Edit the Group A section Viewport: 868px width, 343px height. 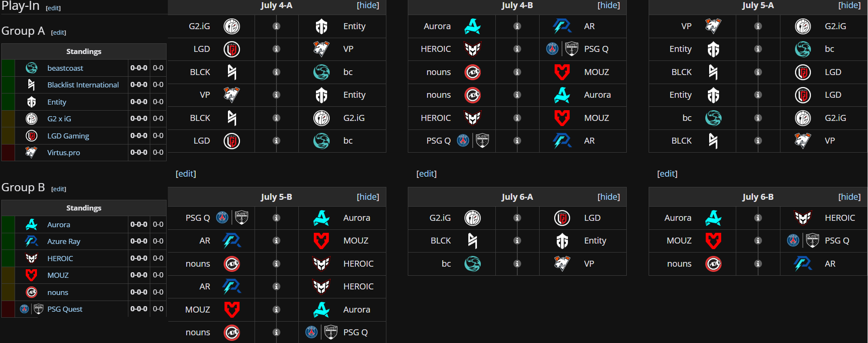(x=58, y=33)
